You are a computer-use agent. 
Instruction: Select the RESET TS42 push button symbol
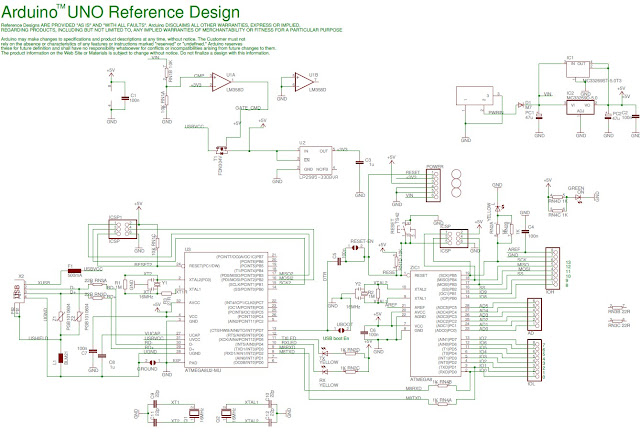pyautogui.click(x=407, y=229)
